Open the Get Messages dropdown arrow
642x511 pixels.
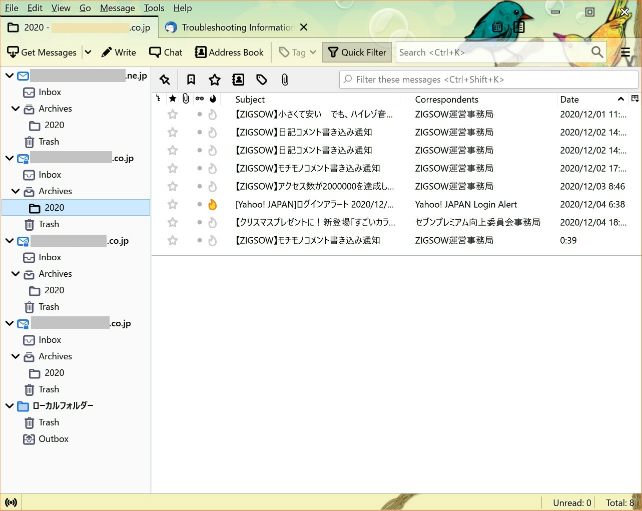[88, 52]
